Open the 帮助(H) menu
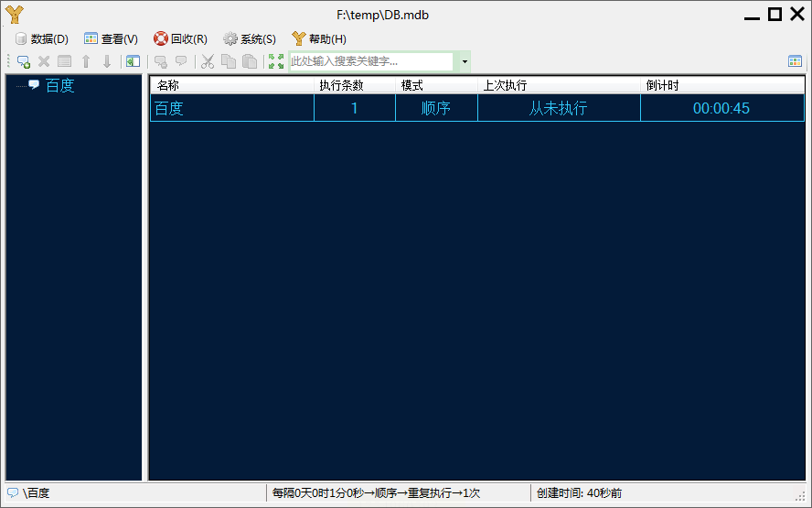 click(x=319, y=38)
